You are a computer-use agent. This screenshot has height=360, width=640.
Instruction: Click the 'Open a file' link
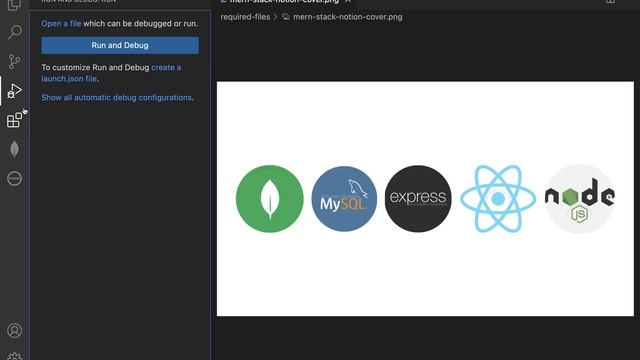pos(61,24)
